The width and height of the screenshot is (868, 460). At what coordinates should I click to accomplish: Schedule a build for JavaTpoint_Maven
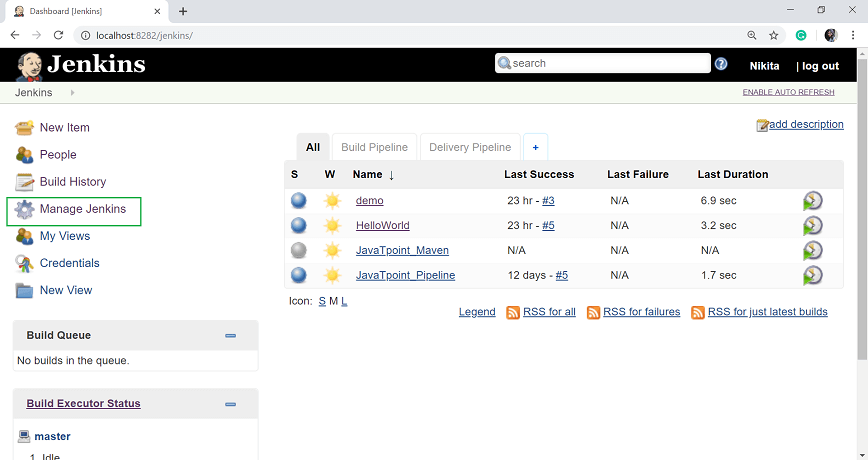click(813, 251)
